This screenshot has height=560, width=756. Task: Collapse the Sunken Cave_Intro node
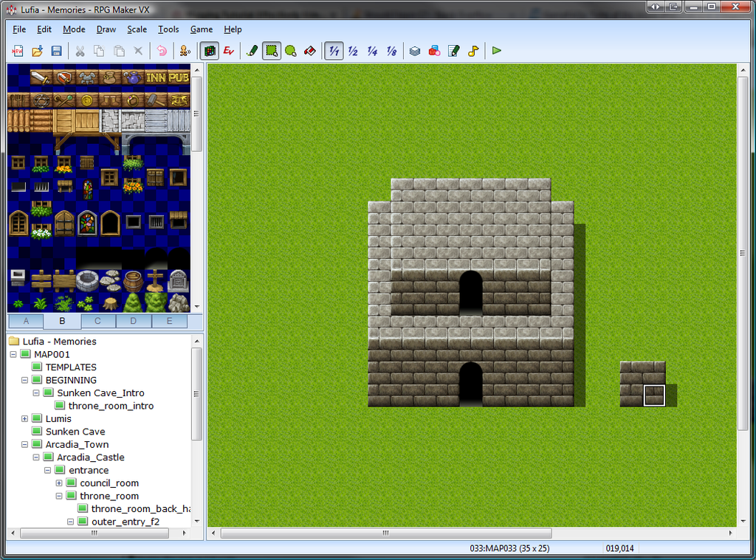pyautogui.click(x=36, y=393)
